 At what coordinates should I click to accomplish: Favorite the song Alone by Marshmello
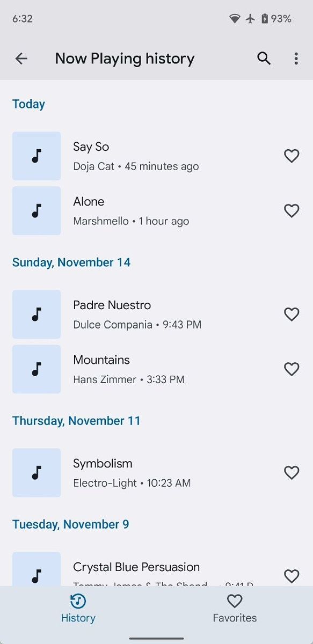[292, 210]
